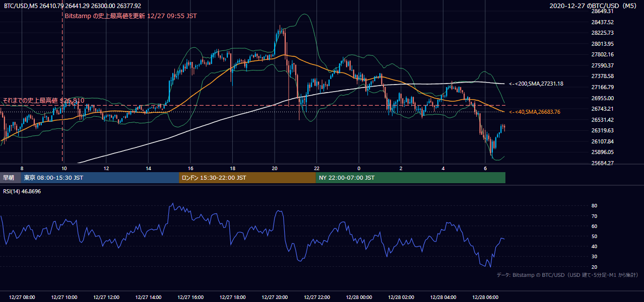Click the 12/27 14:00 date label

pyautogui.click(x=149, y=297)
